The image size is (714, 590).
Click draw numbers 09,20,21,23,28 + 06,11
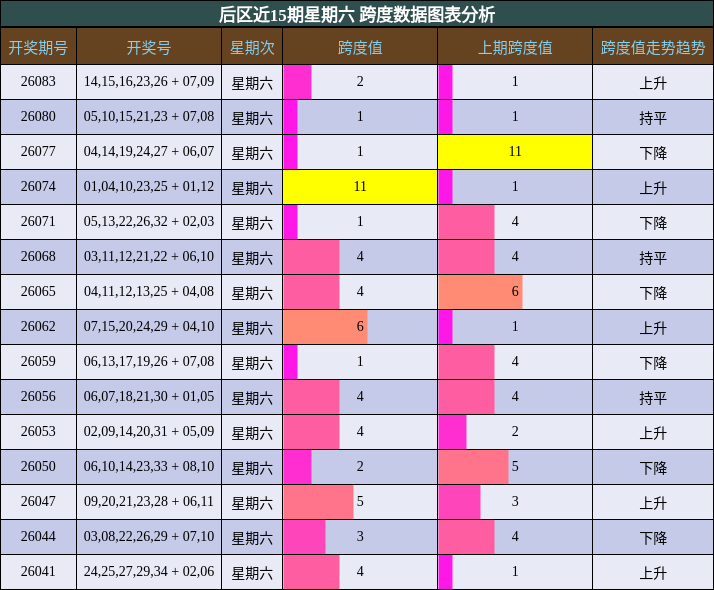click(x=149, y=502)
